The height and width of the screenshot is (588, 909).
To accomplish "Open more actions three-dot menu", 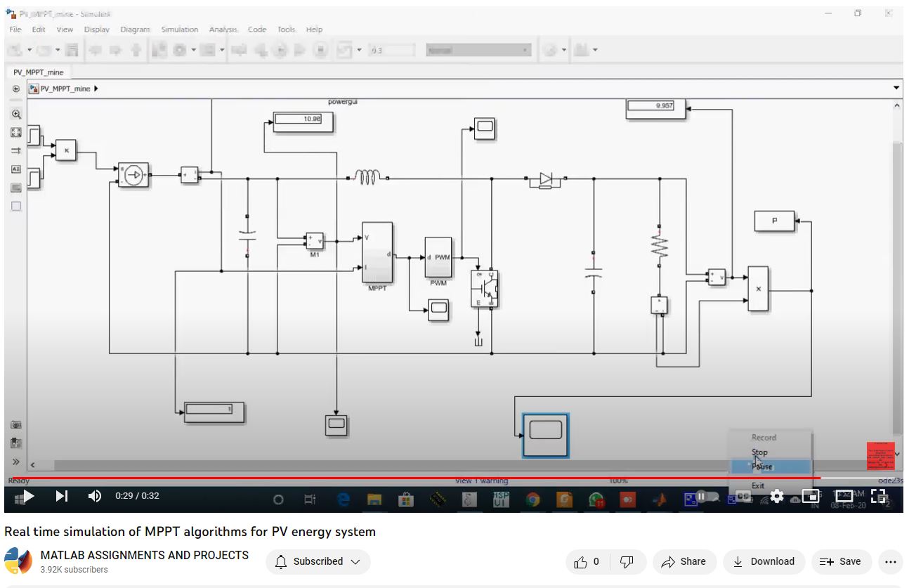I will [890, 561].
